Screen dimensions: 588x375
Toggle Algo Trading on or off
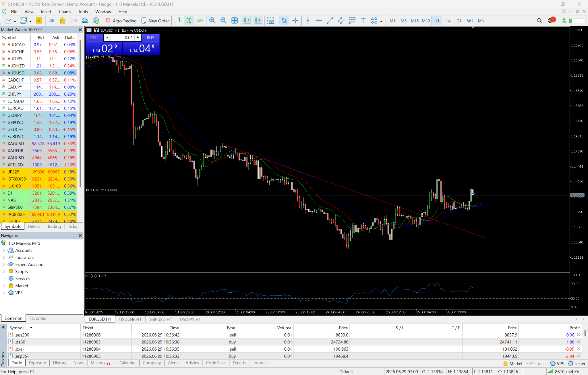(121, 21)
